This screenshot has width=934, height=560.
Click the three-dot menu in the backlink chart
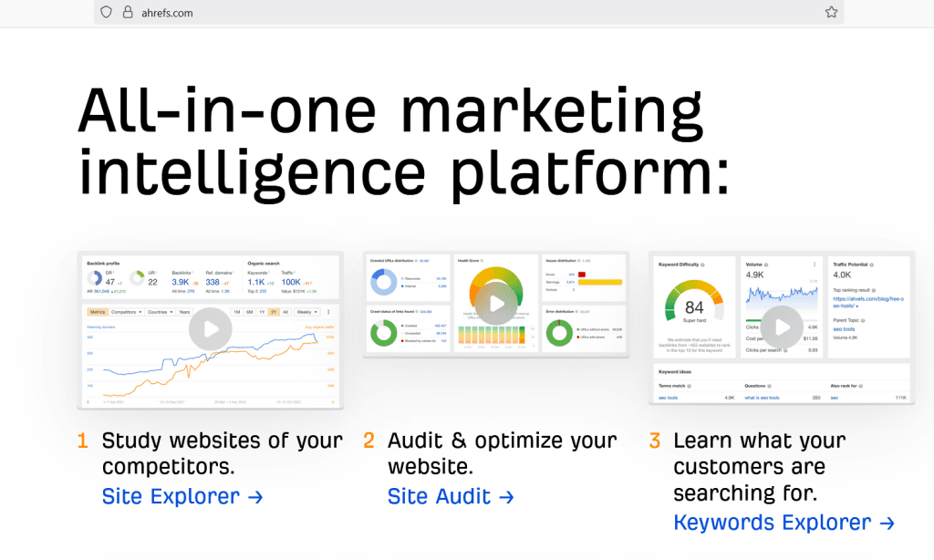[x=328, y=312]
